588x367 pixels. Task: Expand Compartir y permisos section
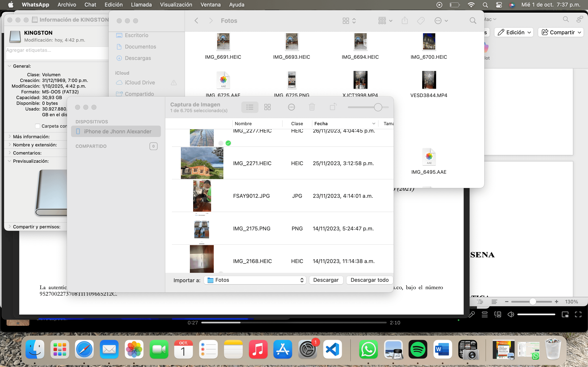point(9,227)
